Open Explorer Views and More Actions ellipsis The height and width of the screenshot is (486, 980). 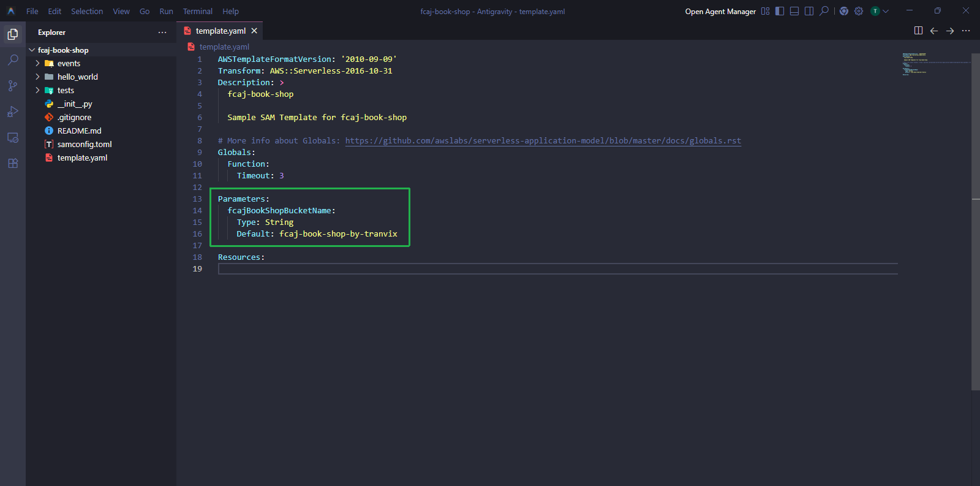(x=162, y=32)
